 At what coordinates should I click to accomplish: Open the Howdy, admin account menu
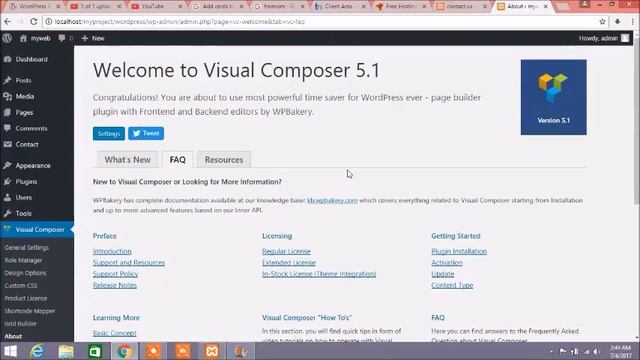point(604,38)
